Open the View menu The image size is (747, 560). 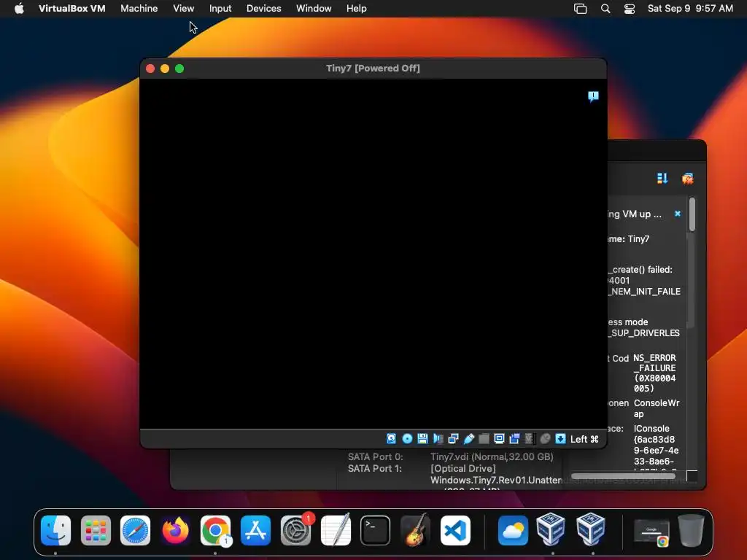point(183,9)
